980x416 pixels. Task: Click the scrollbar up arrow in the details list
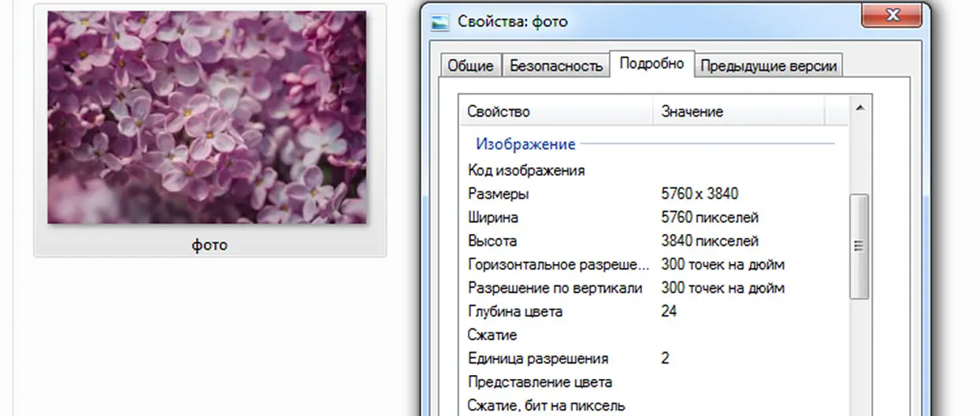(x=859, y=107)
